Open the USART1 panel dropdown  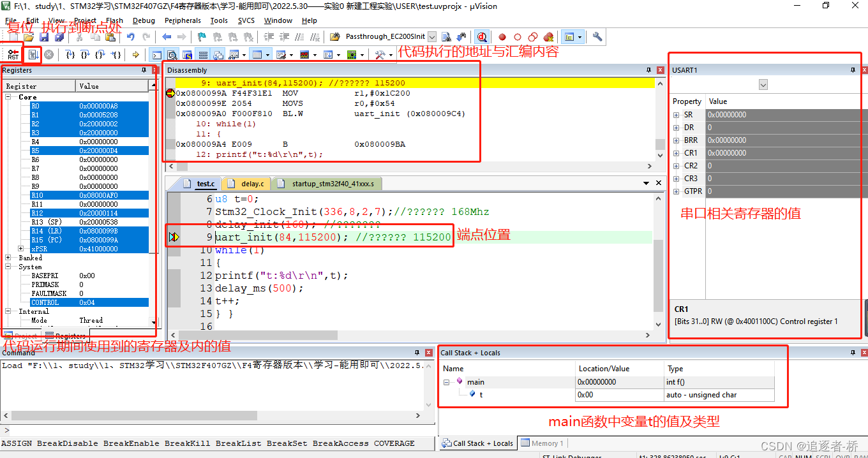[x=763, y=85]
